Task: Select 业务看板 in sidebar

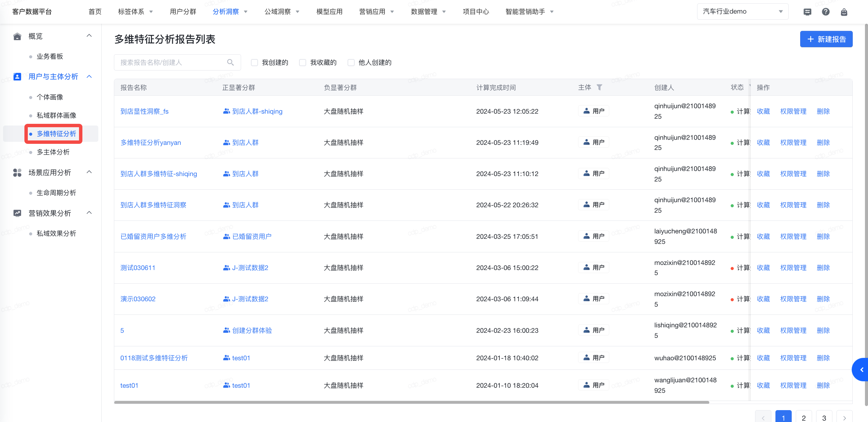Action: pyautogui.click(x=50, y=57)
